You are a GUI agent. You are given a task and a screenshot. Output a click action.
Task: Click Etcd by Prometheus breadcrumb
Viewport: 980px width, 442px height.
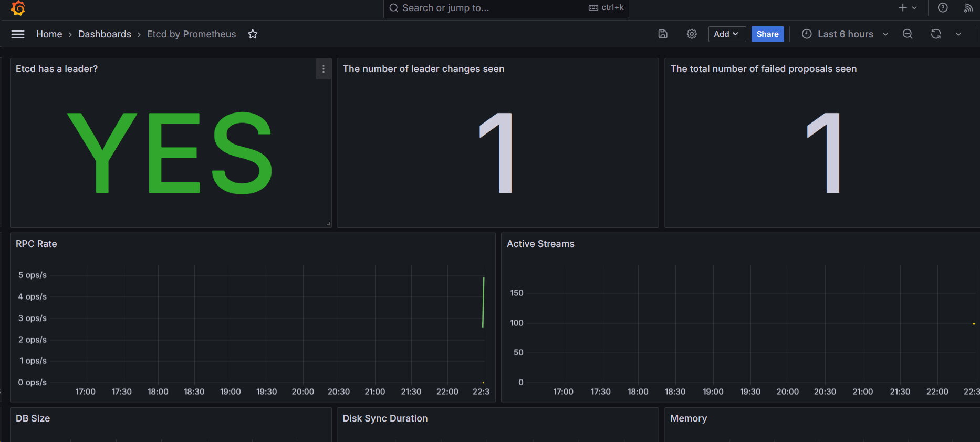pyautogui.click(x=192, y=34)
